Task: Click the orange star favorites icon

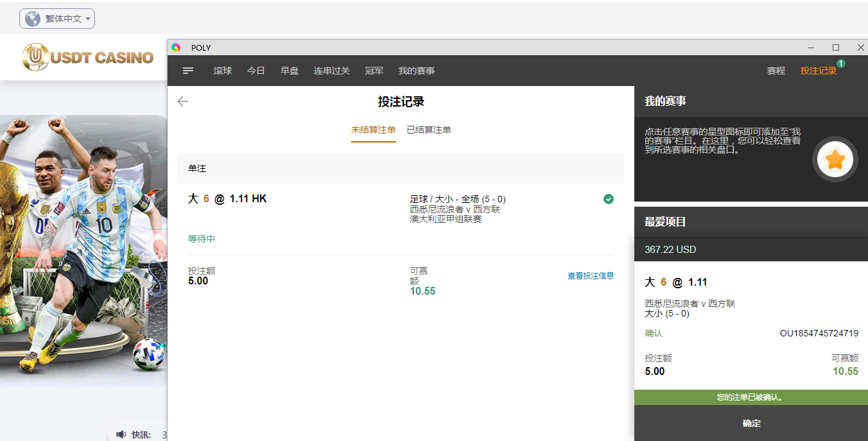Action: coord(835,160)
